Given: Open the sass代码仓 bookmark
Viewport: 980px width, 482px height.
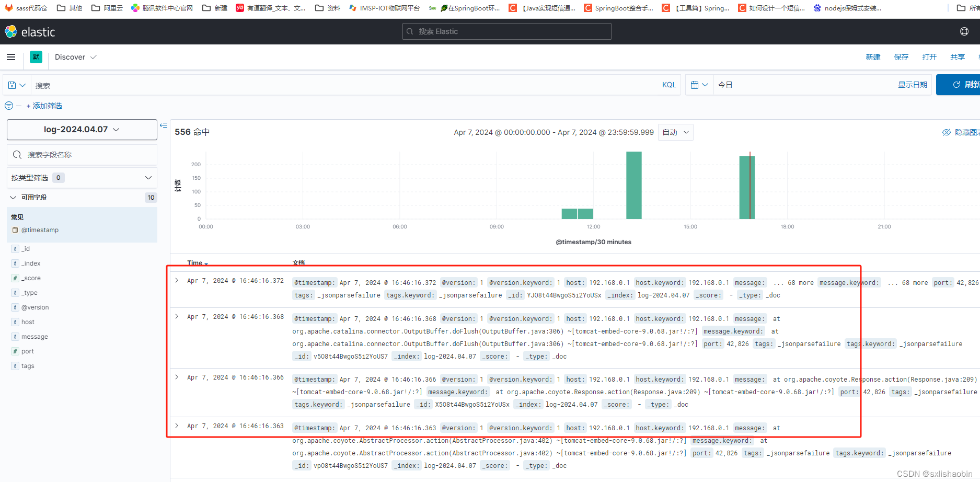Looking at the screenshot, I should (x=26, y=8).
